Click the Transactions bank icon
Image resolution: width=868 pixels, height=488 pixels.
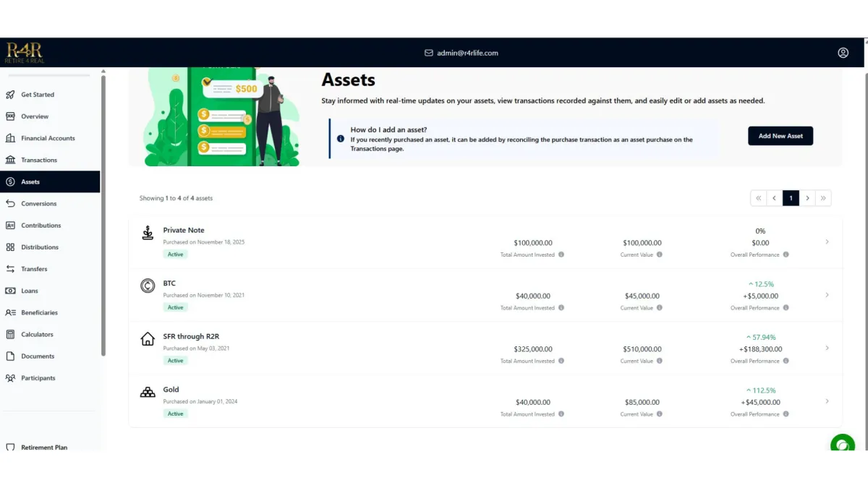coord(10,160)
